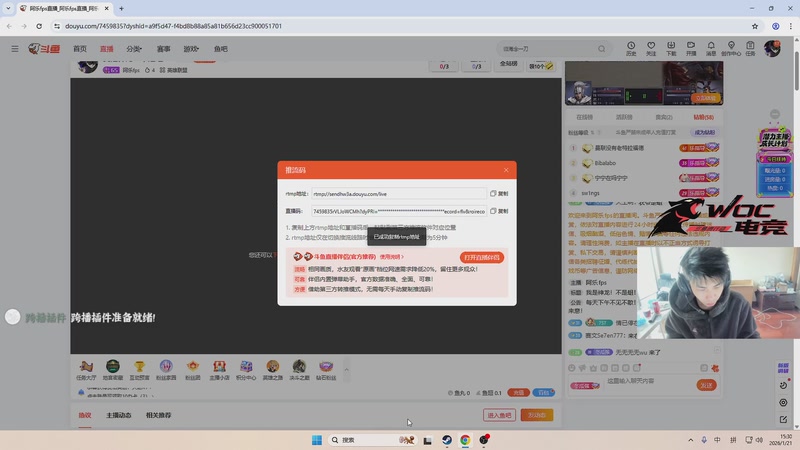800x450 pixels.
Task: Copy the 直播码 with its 复制 button
Action: (499, 211)
